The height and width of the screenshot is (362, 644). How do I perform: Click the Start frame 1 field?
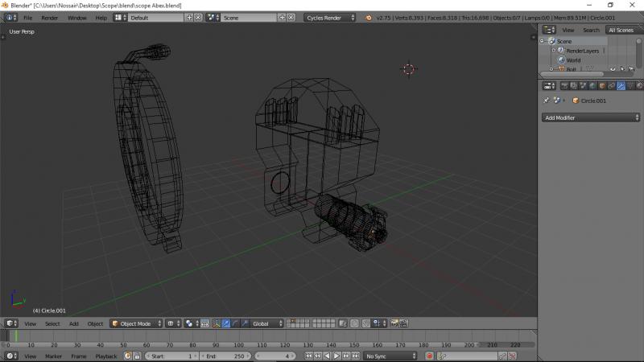coord(171,356)
